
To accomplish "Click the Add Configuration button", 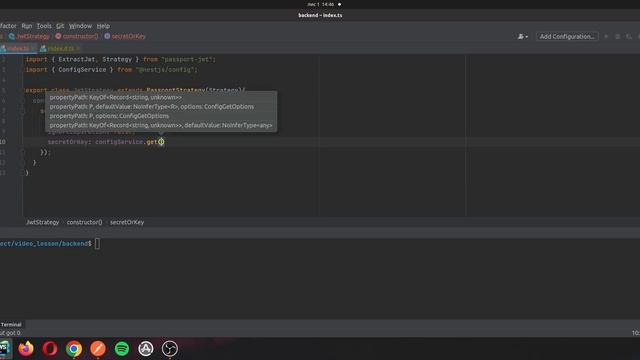I will pyautogui.click(x=567, y=36).
